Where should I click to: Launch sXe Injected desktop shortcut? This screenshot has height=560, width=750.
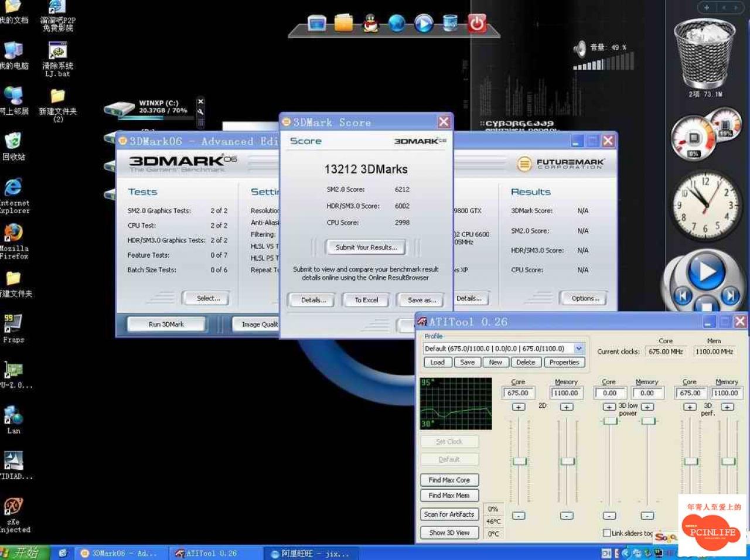14,515
